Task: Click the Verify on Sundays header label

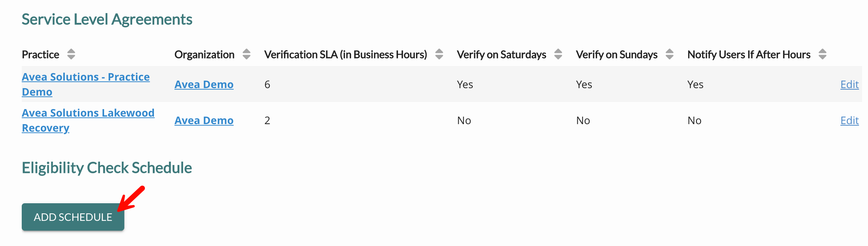Action: coord(616,55)
